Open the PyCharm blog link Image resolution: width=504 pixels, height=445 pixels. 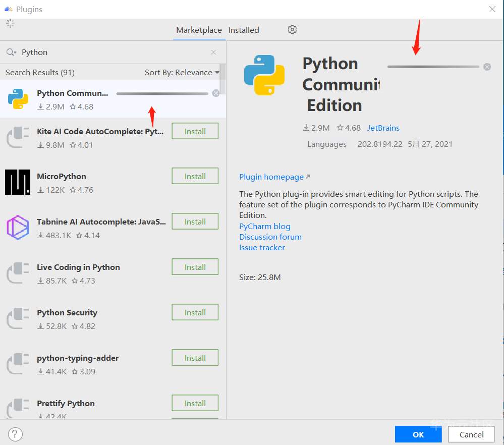coord(264,227)
